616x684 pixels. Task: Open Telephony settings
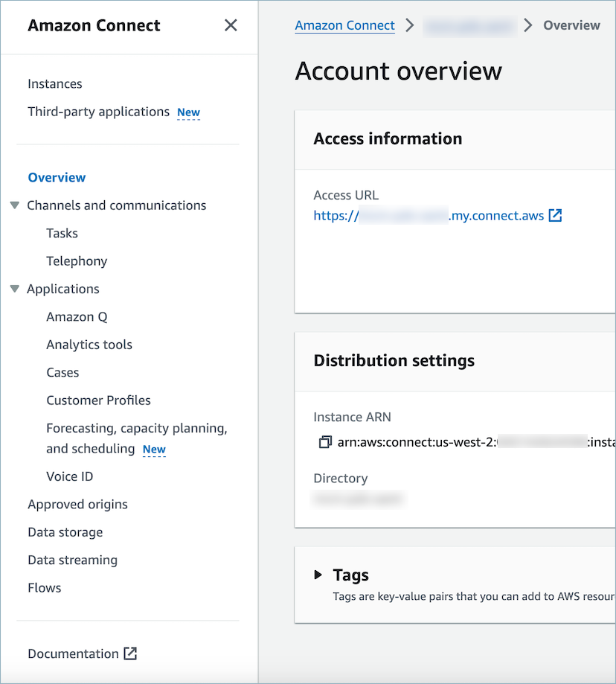(77, 261)
